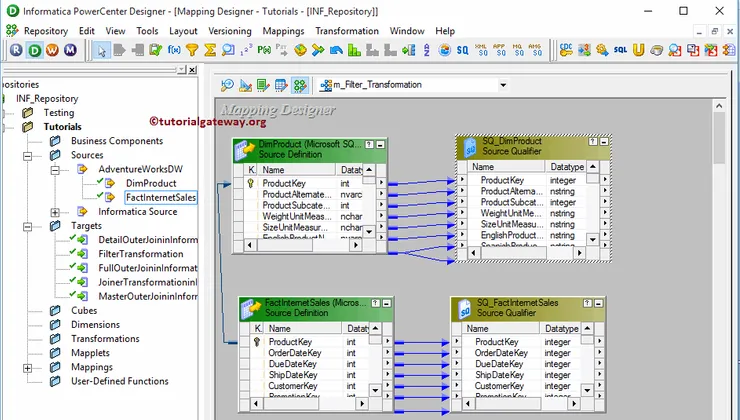Select the Mapplets folder
Viewport: 740px width, 420px height.
point(90,353)
